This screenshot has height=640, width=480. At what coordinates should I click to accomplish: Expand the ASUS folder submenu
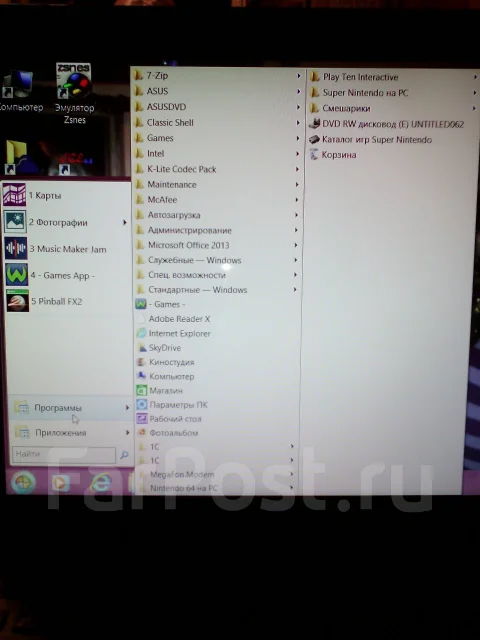(x=218, y=91)
